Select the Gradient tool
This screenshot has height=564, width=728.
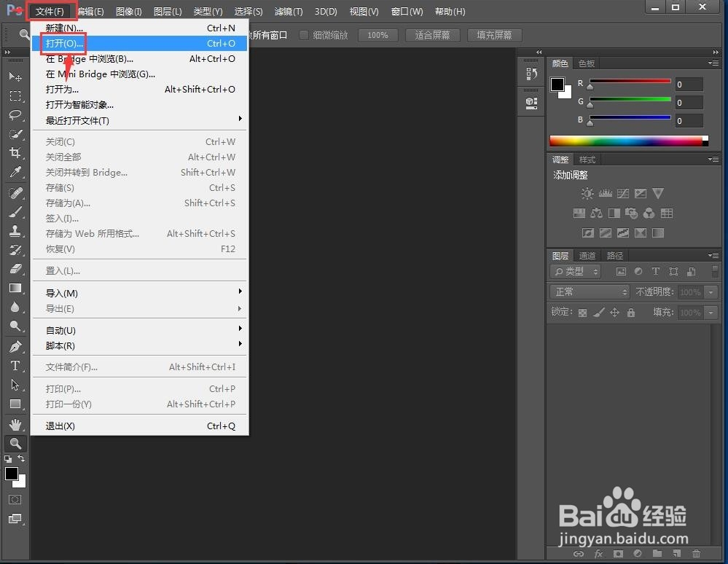(x=15, y=288)
